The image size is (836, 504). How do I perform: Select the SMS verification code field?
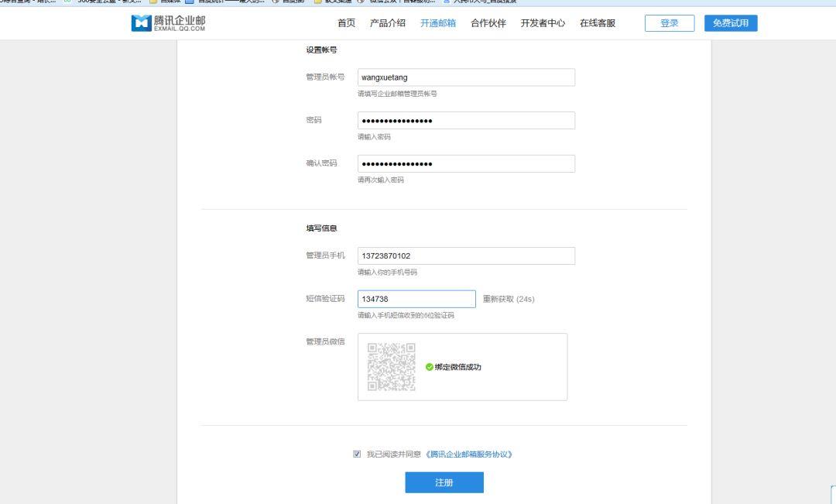pos(416,299)
